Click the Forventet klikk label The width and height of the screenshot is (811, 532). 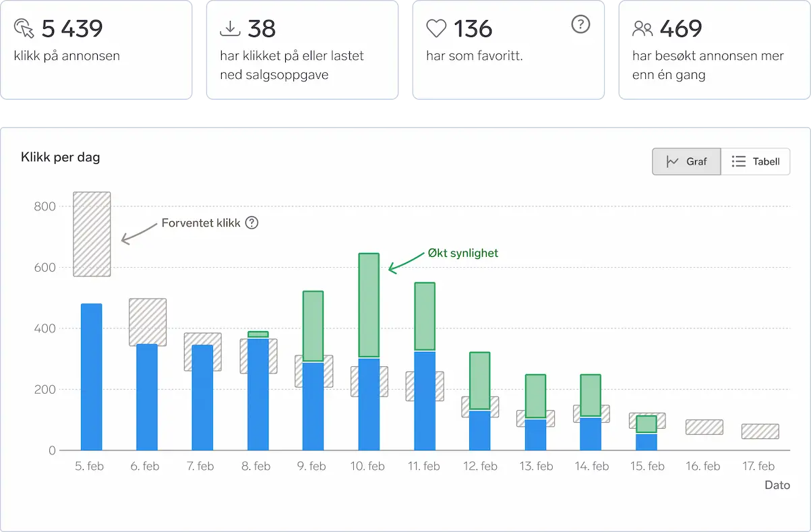[x=200, y=223]
